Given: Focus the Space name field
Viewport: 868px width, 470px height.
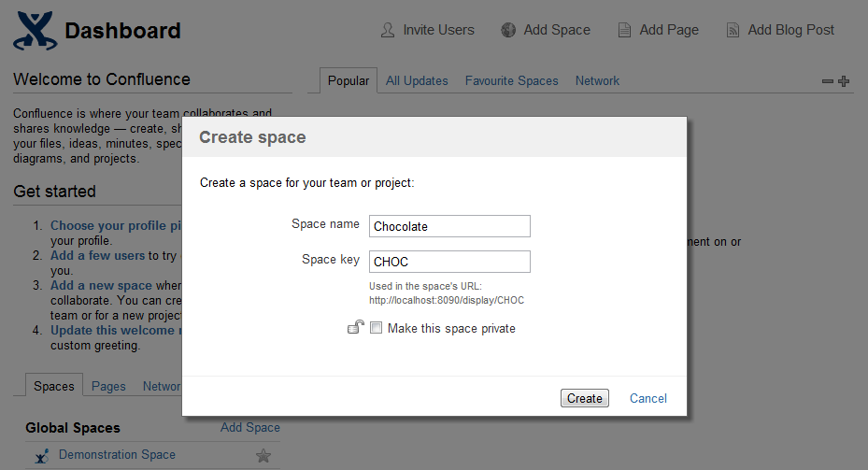Looking at the screenshot, I should coord(449,226).
